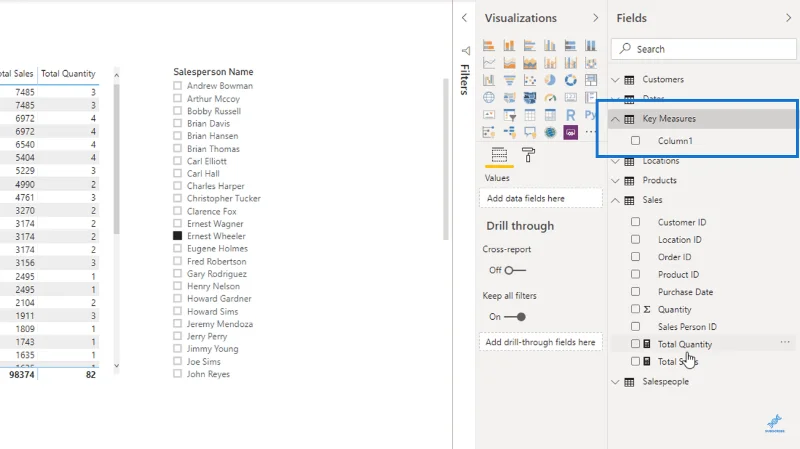Viewport: 800px width, 449px height.
Task: Check Howard Gardner in the slicer
Action: [x=178, y=298]
